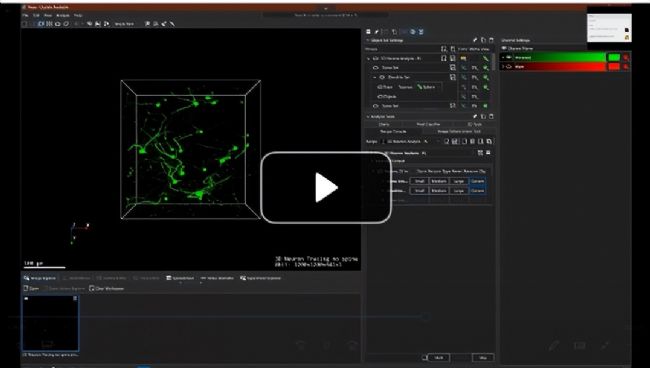Click the copy icon in Analysis Tools header
The height and width of the screenshot is (368, 650).
[483, 116]
